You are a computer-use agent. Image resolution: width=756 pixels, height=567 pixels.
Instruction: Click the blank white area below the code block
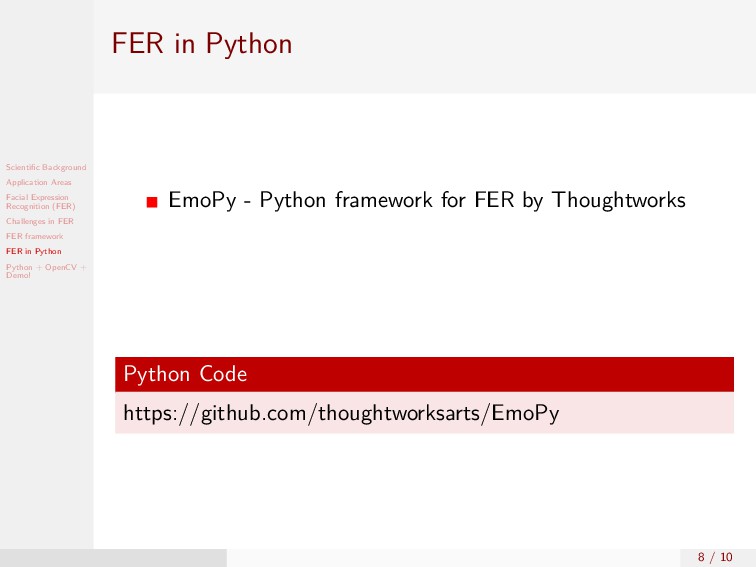pos(424,491)
